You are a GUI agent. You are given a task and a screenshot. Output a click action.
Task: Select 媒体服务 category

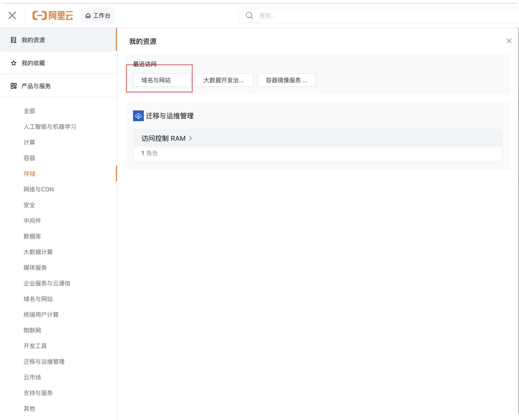pos(35,268)
